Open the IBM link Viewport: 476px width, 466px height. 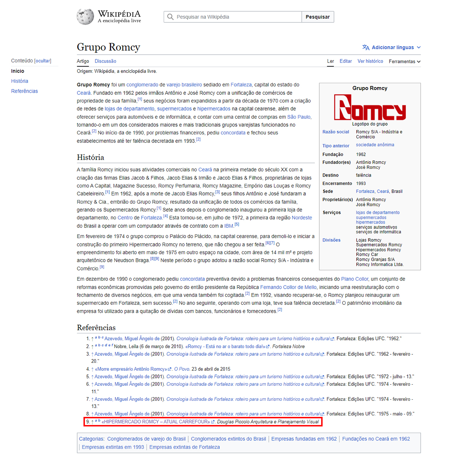(228, 226)
